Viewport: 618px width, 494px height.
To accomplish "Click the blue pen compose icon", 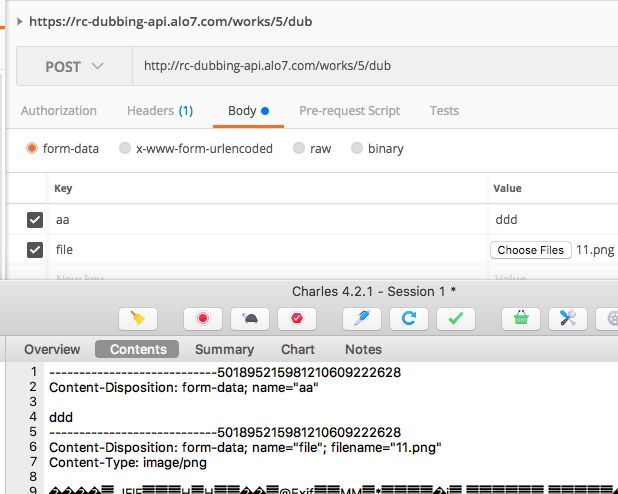I will tap(362, 319).
